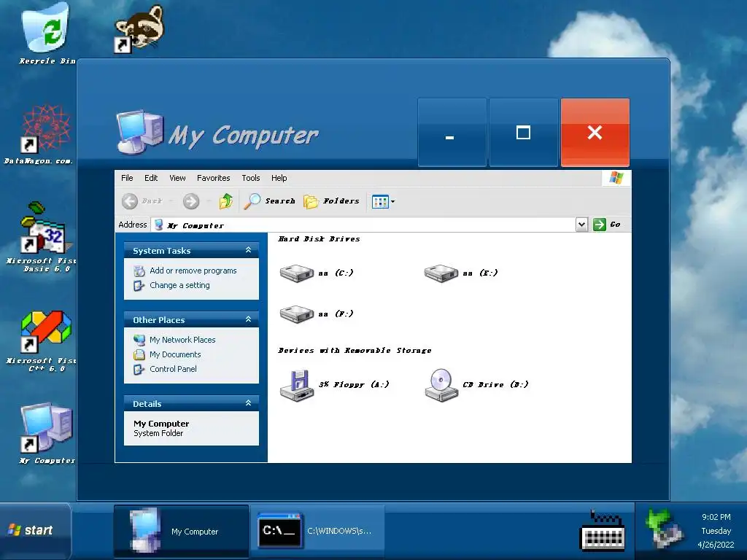This screenshot has width=747, height=560.
Task: Open the Search pane from toolbar
Action: click(x=270, y=201)
